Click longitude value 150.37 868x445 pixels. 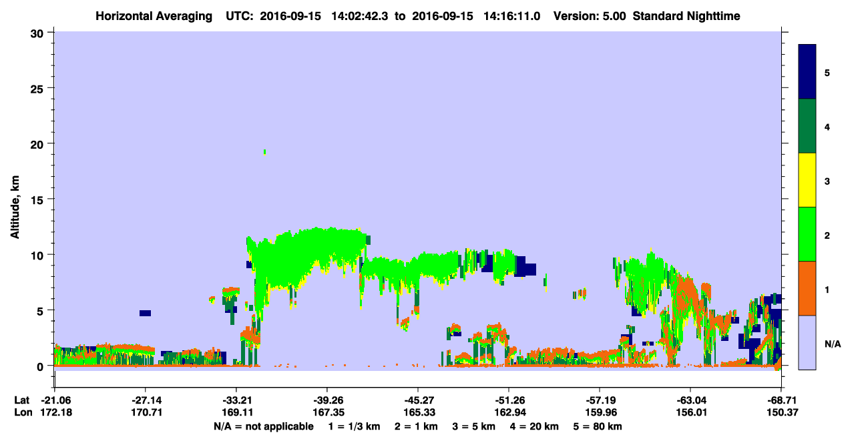click(781, 413)
